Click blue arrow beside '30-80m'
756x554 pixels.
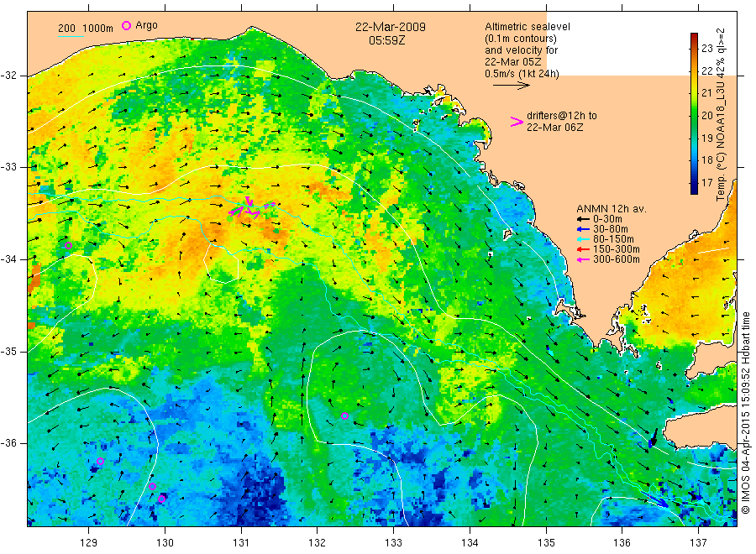pyautogui.click(x=584, y=229)
